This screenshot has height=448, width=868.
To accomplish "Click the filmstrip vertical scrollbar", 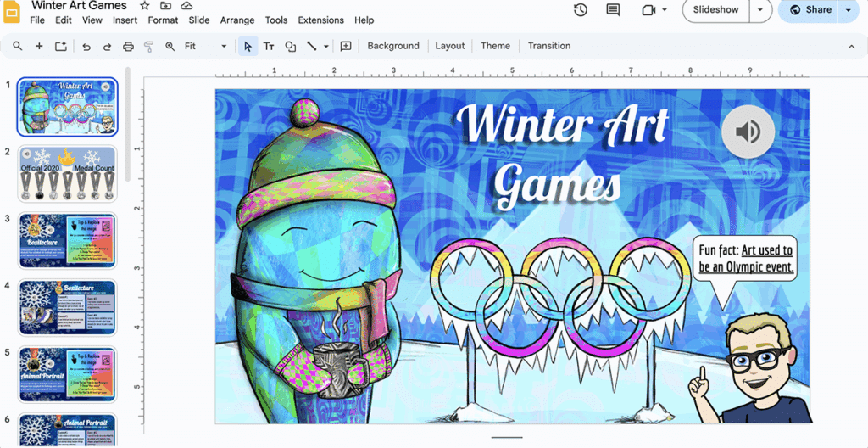I will coord(127,124).
